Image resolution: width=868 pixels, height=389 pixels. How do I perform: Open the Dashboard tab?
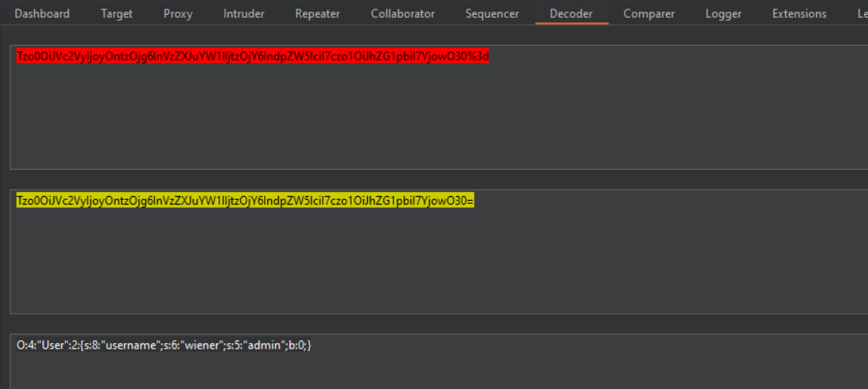pos(42,14)
